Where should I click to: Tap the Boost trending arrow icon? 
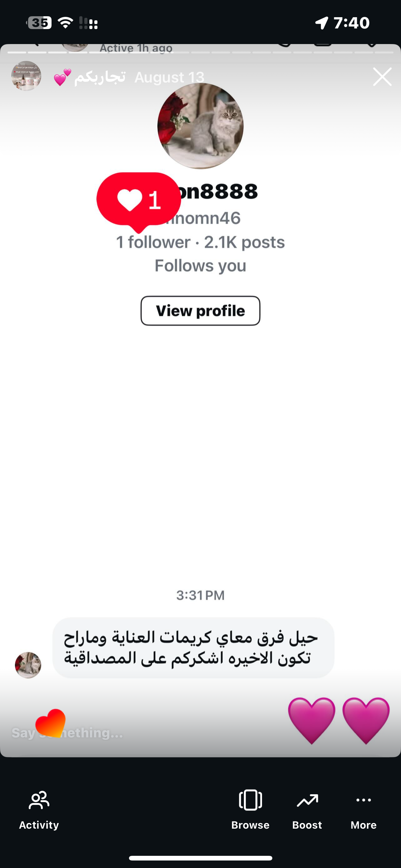point(307,800)
